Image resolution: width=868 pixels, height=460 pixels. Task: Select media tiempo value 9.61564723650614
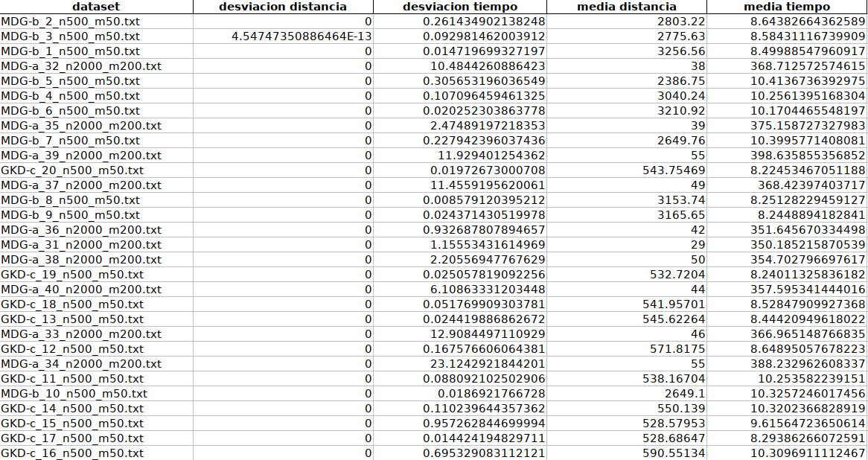pos(808,424)
